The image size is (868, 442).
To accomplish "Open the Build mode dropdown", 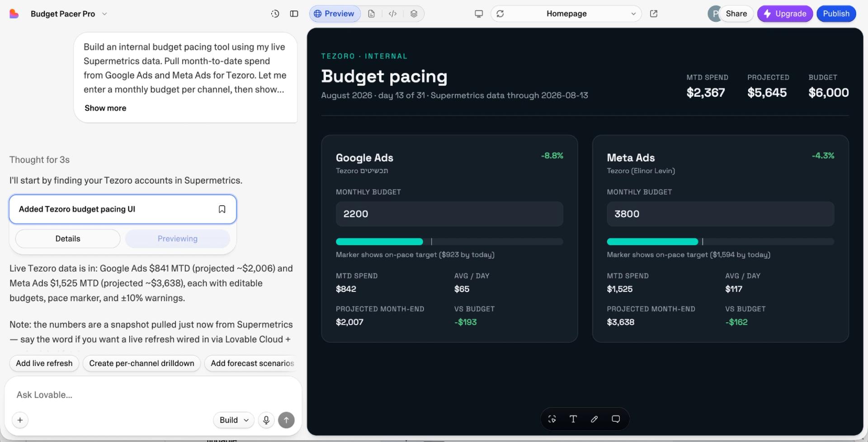I will pos(234,420).
